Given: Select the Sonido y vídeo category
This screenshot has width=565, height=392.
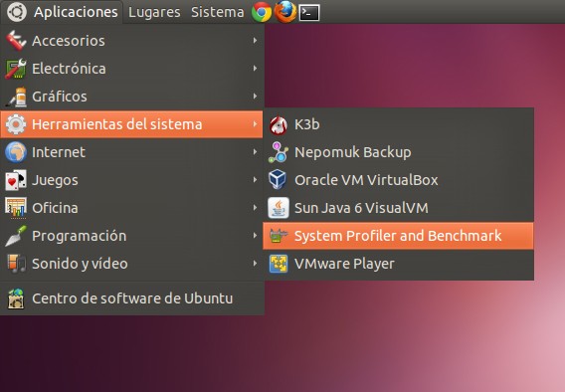Looking at the screenshot, I should tap(132, 264).
